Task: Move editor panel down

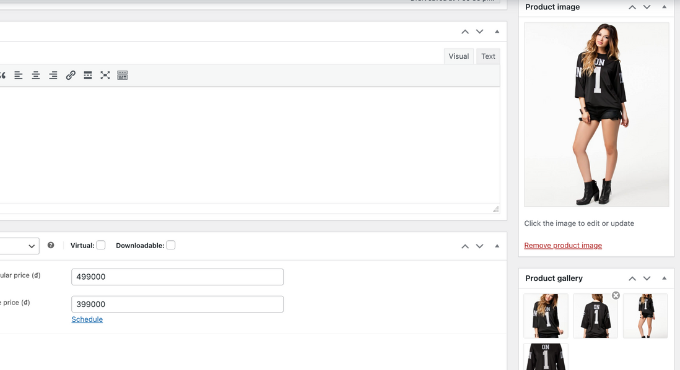Action: [x=479, y=32]
